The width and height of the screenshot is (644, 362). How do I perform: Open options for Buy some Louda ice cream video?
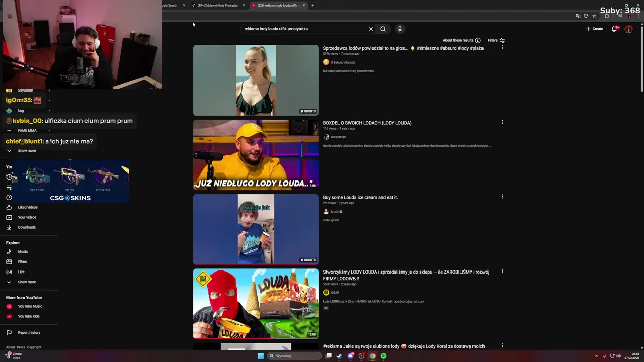(502, 197)
